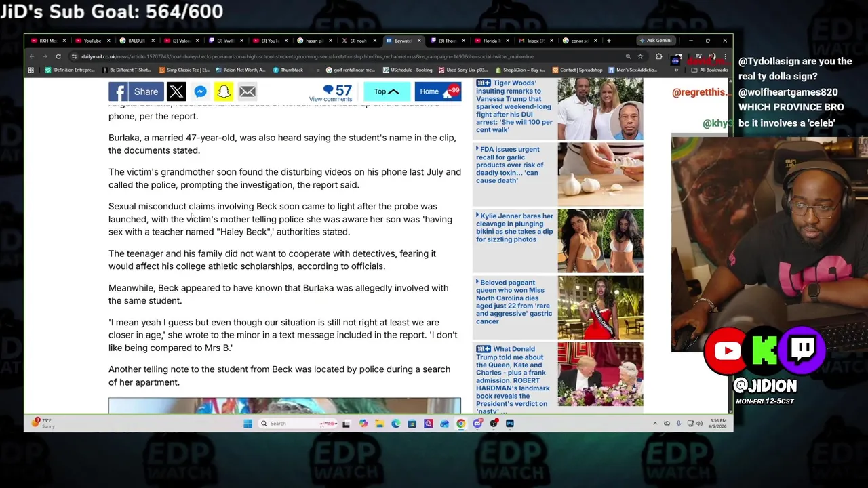Share via Facebook Messenger icon
The width and height of the screenshot is (868, 488).
[200, 91]
